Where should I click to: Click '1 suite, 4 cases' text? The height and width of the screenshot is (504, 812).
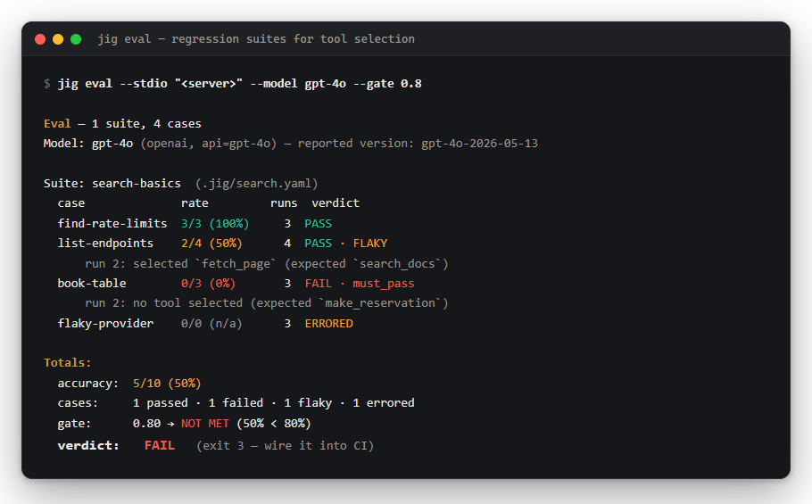click(146, 124)
